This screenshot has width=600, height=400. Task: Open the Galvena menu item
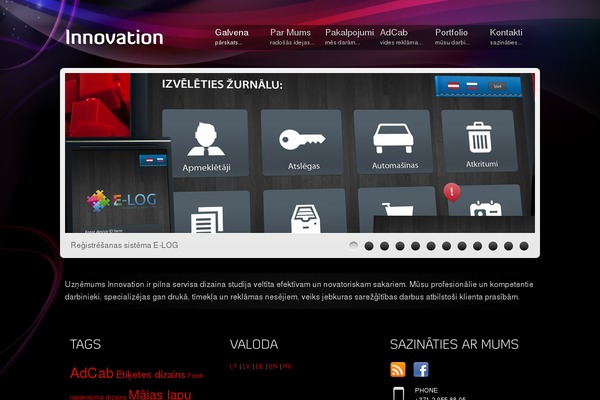232,37
